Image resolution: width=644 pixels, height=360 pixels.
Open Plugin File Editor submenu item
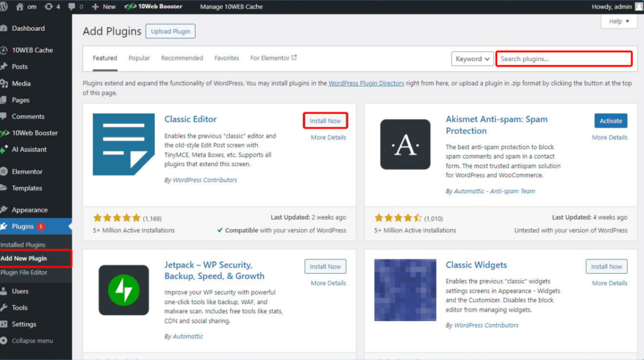click(x=24, y=273)
